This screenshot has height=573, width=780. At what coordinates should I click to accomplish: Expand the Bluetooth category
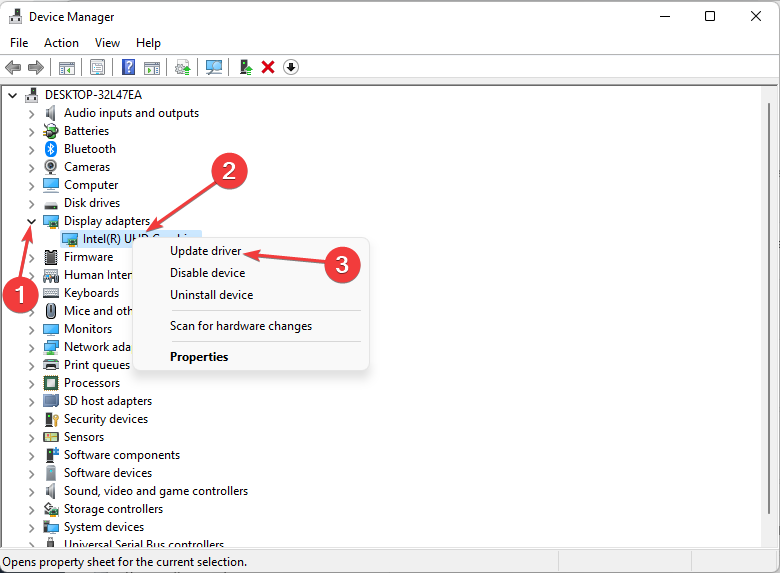tap(31, 150)
